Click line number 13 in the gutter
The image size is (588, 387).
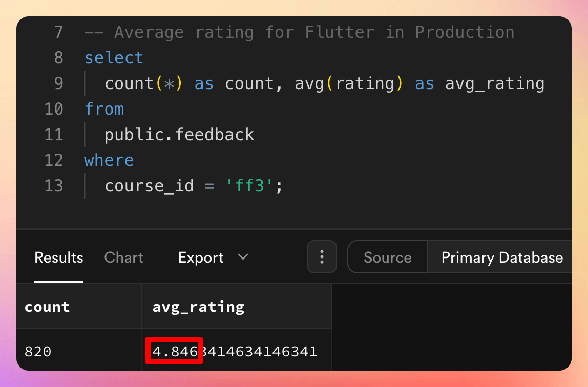[x=54, y=185]
